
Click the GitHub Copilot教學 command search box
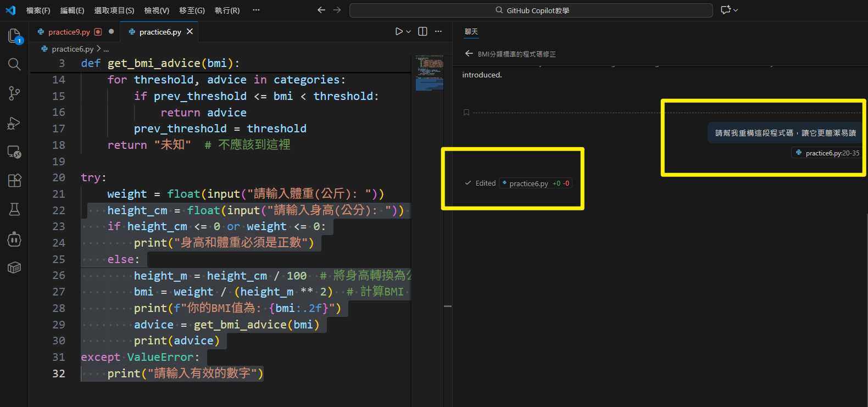531,10
